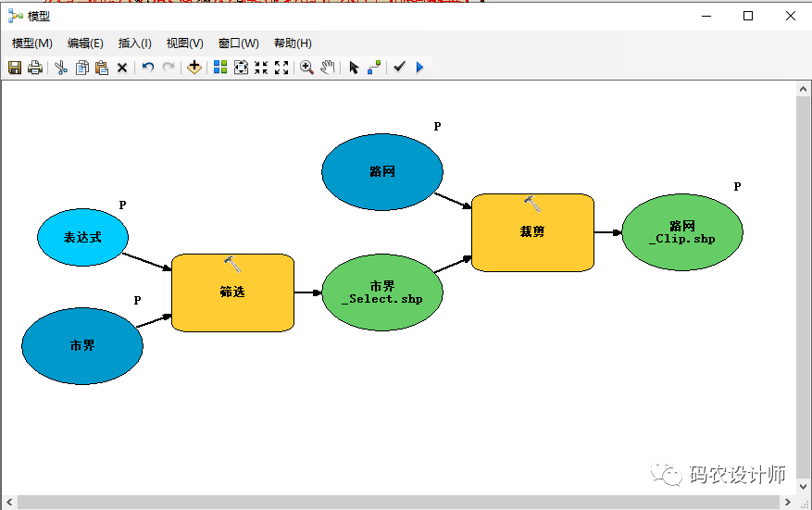Activate the Connect tool icon

(374, 68)
